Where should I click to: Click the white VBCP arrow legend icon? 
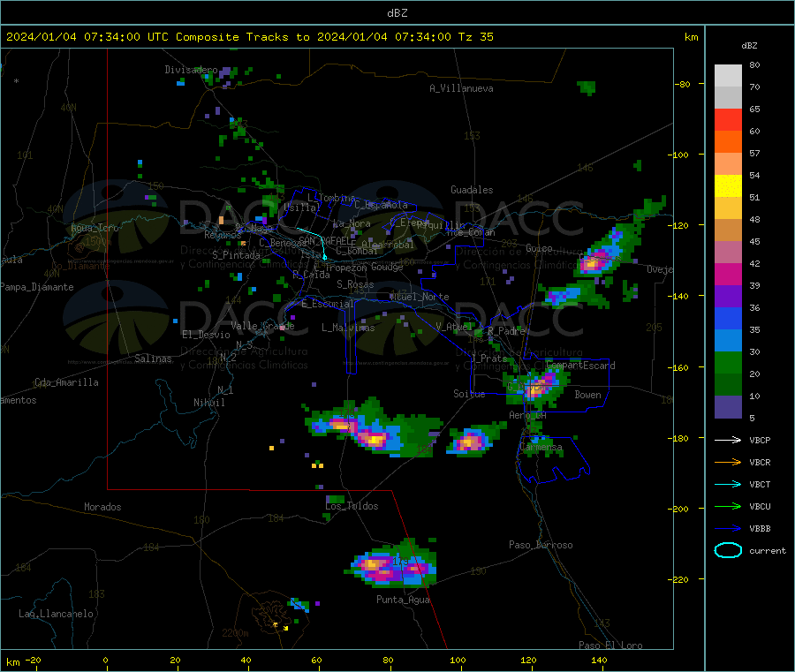point(728,440)
